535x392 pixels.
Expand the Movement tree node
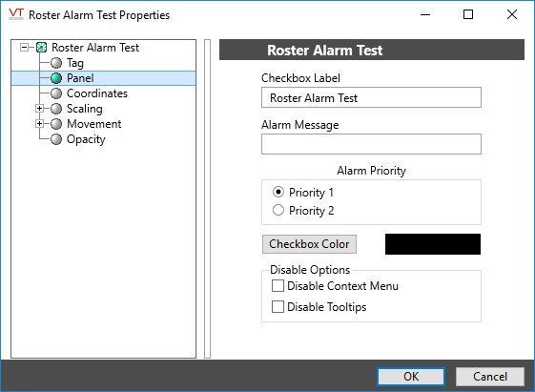point(40,123)
